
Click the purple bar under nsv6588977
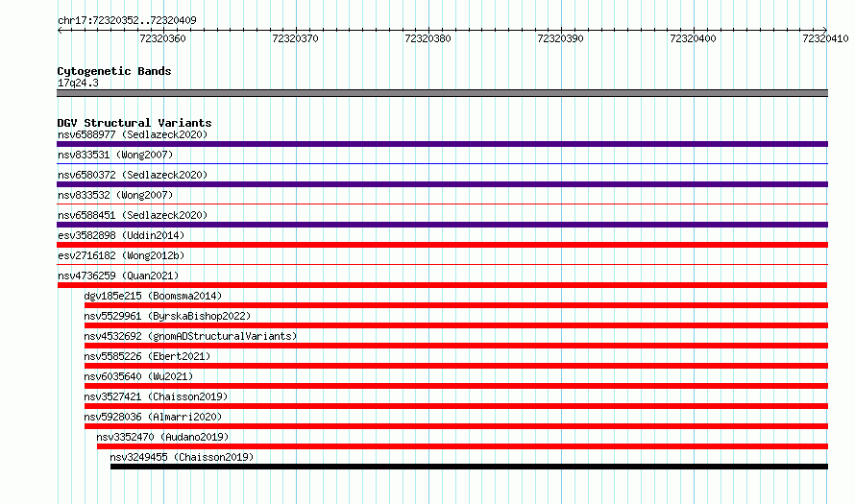442,144
